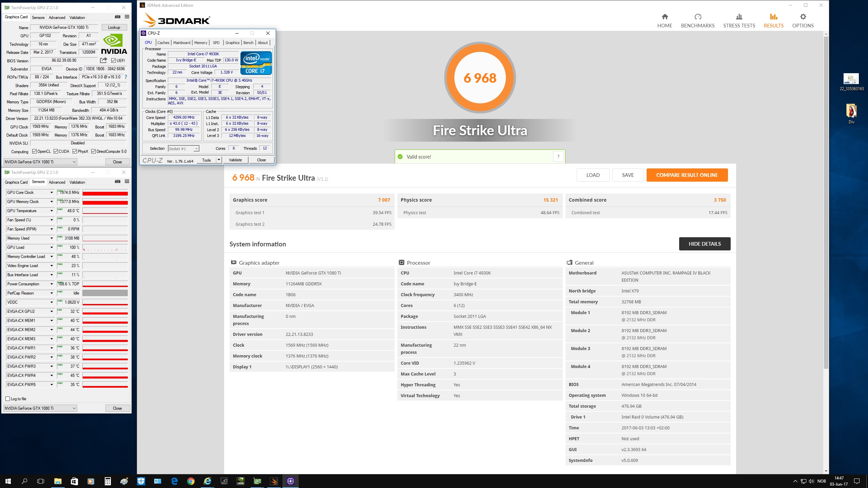Screen dimensions: 868x488
Task: Open the GPU selector dropdown in top GPU-Z window
Action: click(40, 162)
